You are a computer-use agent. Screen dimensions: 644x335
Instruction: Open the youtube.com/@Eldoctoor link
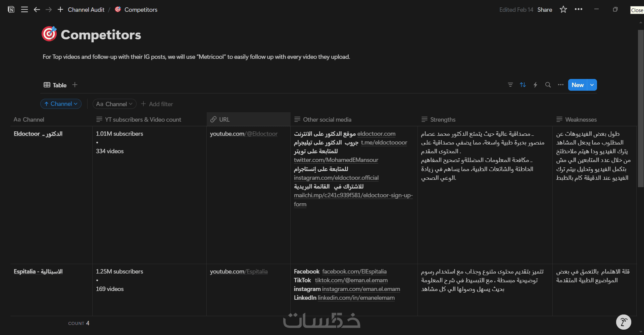244,134
